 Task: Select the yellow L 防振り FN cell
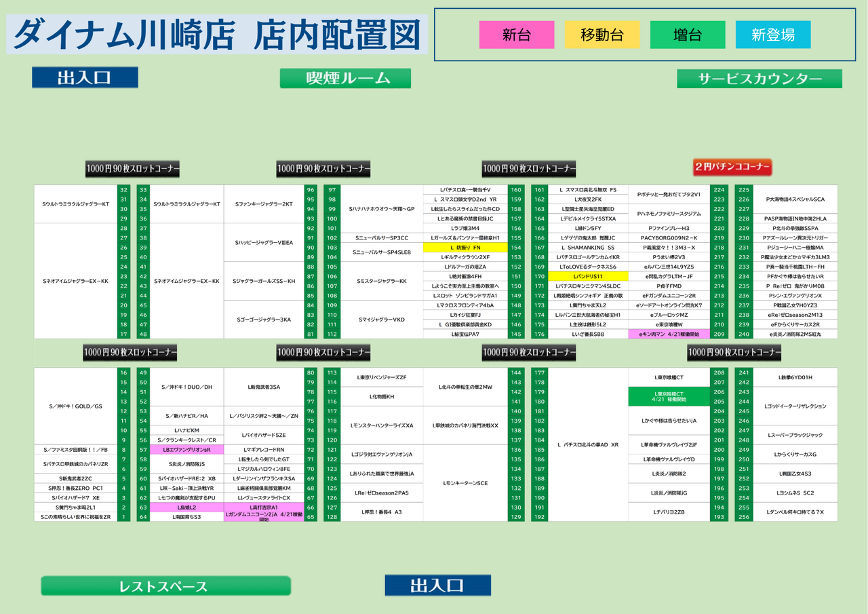(x=465, y=248)
